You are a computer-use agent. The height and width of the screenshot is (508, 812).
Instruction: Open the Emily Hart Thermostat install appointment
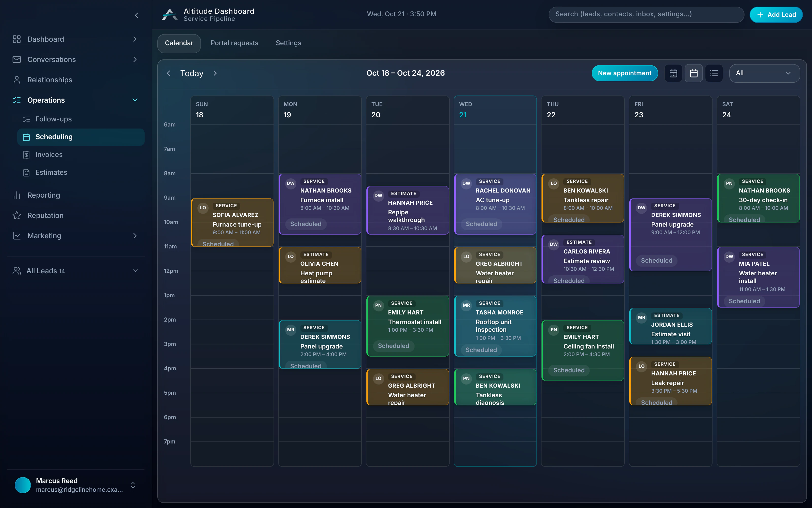click(407, 326)
